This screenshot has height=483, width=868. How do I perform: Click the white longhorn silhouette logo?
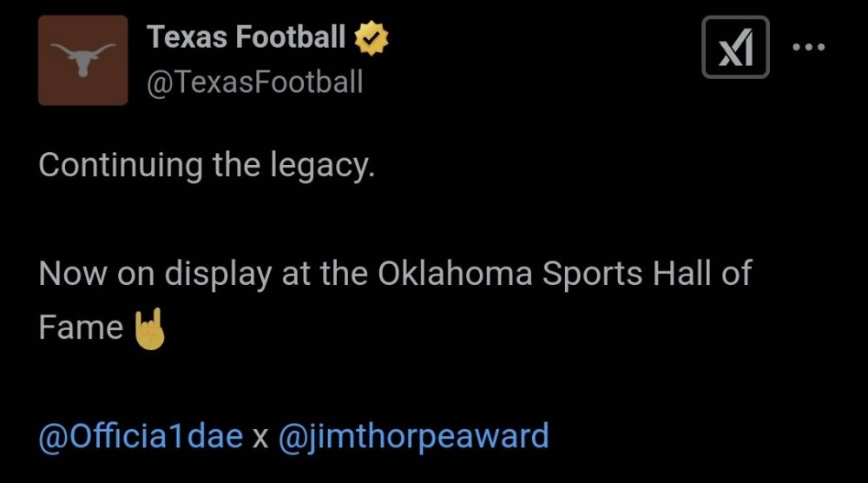(82, 59)
